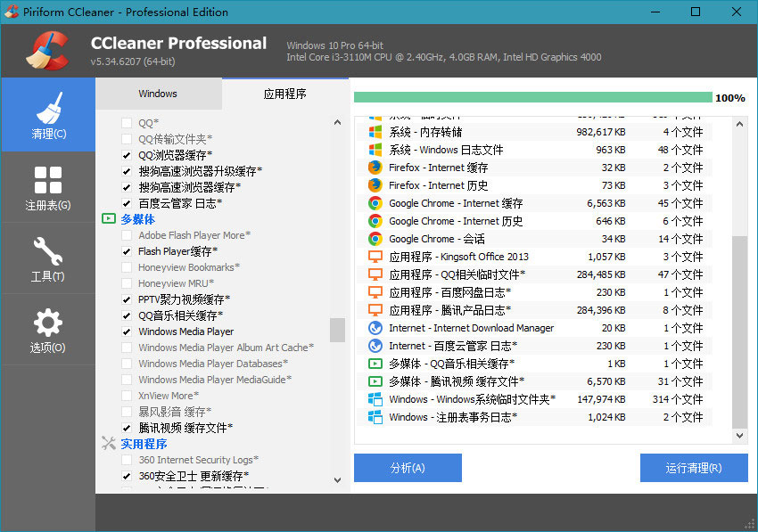758x532 pixels.
Task: Click the CCleaner logo in header
Action: point(47,51)
